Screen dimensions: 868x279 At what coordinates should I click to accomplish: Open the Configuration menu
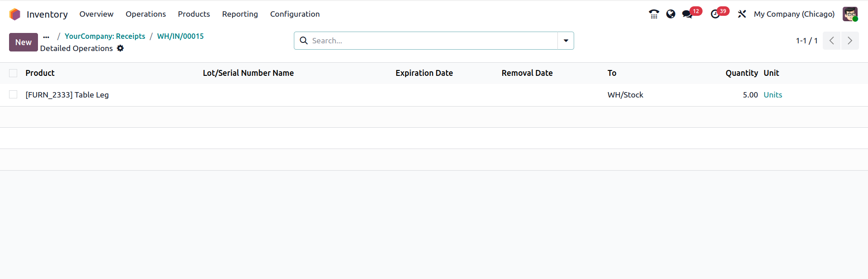(x=295, y=14)
